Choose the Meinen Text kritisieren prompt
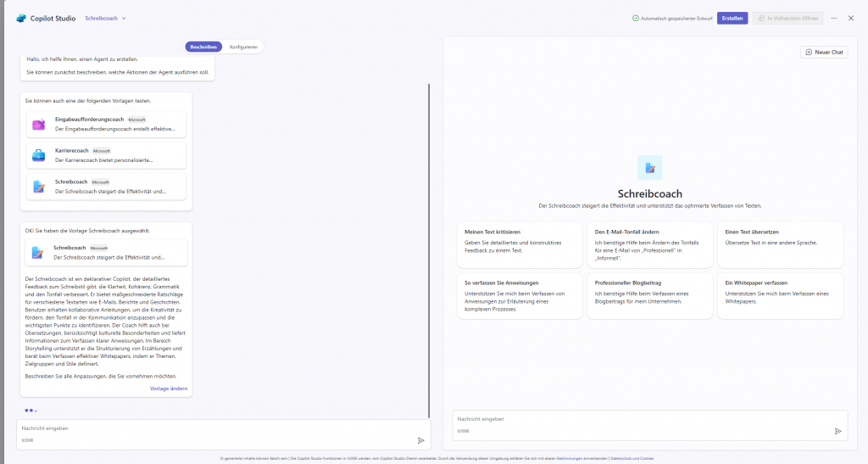The width and height of the screenshot is (868, 464). 520,245
